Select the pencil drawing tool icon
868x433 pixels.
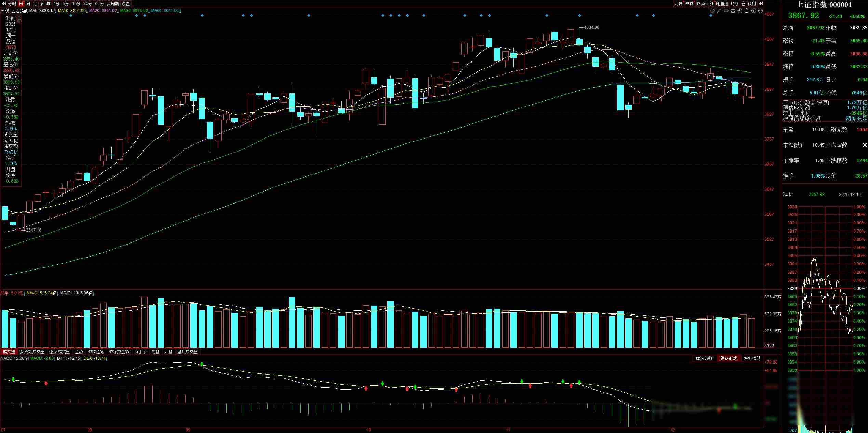(719, 11)
